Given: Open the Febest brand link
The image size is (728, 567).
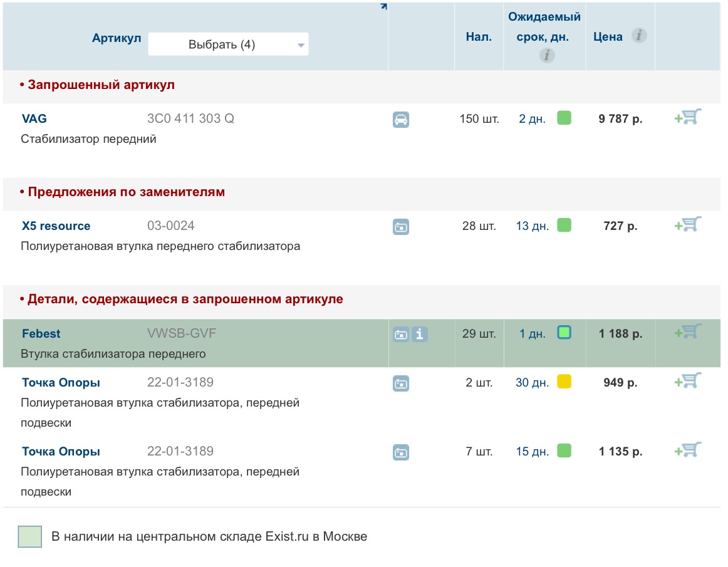Looking at the screenshot, I should (x=41, y=333).
